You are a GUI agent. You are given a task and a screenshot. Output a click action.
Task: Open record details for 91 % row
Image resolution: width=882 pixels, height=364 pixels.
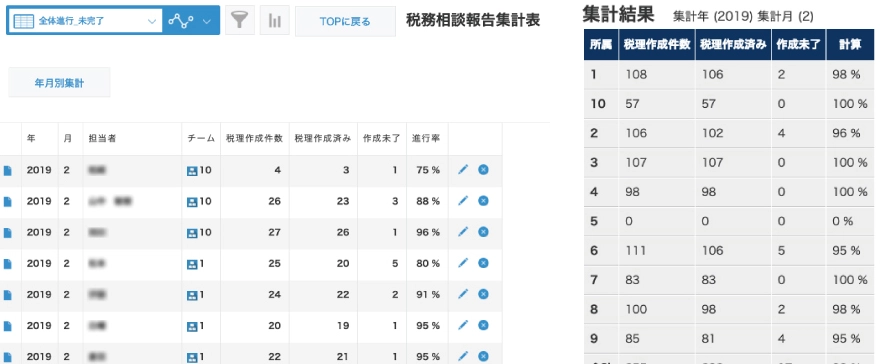click(x=7, y=295)
